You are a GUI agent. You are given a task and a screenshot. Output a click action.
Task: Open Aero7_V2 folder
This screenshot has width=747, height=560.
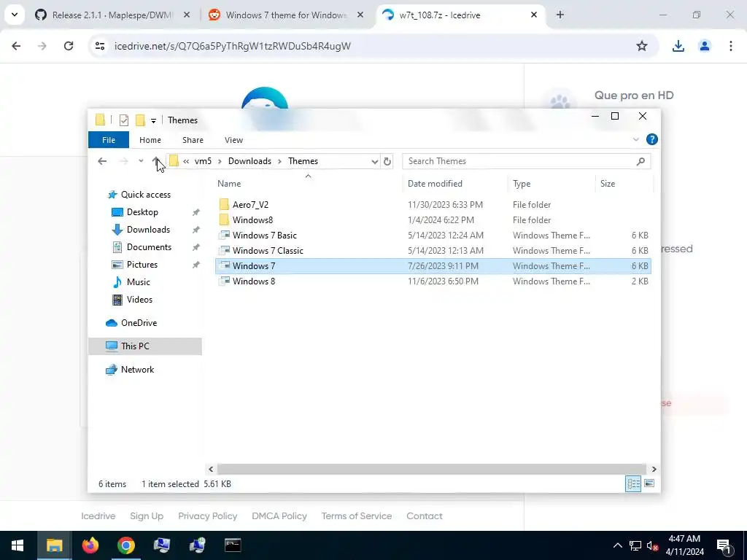click(250, 205)
